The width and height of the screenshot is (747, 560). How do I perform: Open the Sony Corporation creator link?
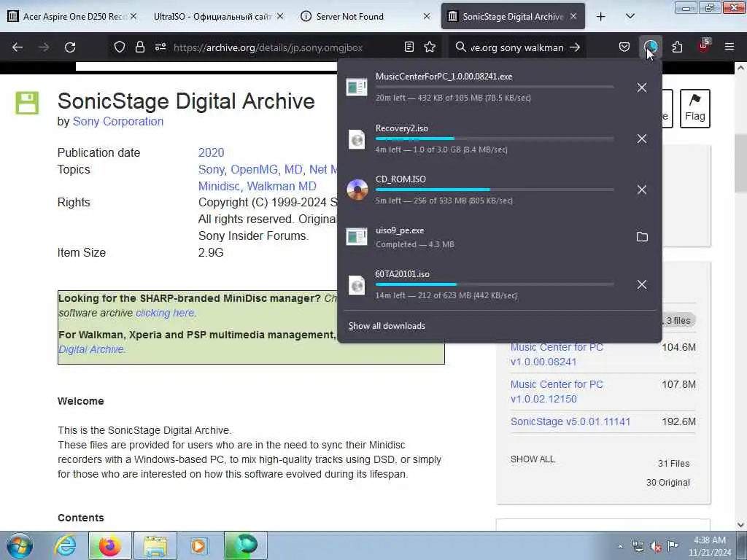point(117,122)
